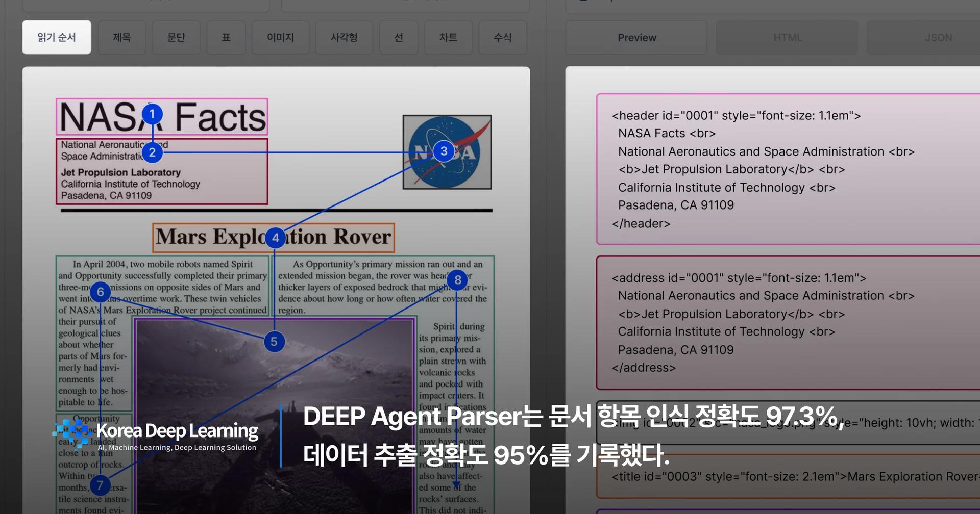Screen dimensions: 980x514
Task: Select the address id 0001 code block
Action: coord(786,322)
